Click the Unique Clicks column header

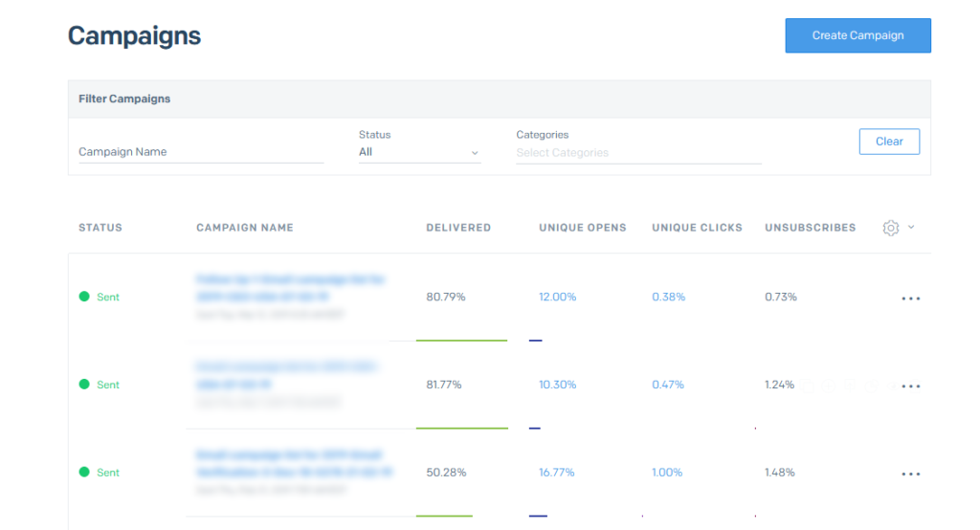[x=697, y=228]
